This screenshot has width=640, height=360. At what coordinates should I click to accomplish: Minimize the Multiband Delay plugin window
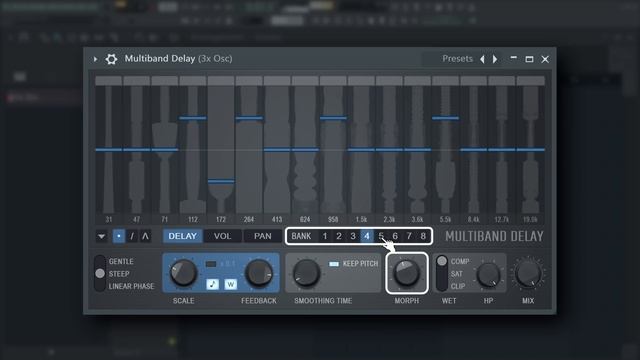pos(514,58)
